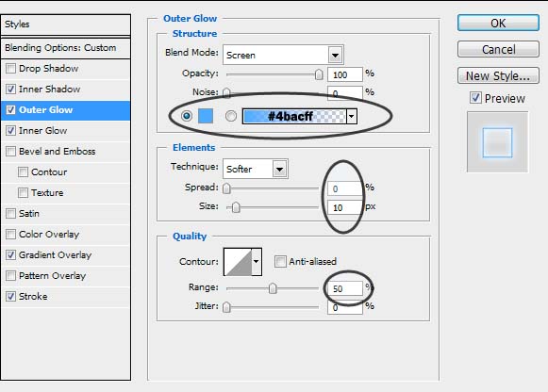The height and width of the screenshot is (392, 548).
Task: Click the Size value field
Action: click(x=345, y=207)
